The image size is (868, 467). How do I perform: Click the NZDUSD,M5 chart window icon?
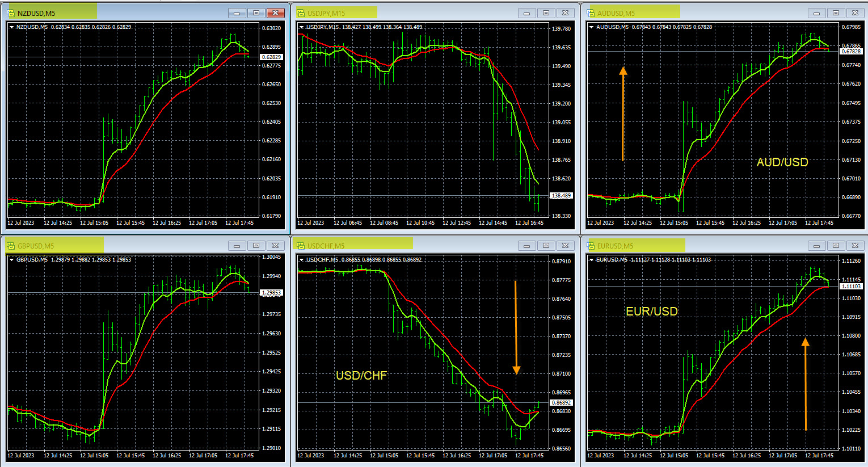point(11,13)
